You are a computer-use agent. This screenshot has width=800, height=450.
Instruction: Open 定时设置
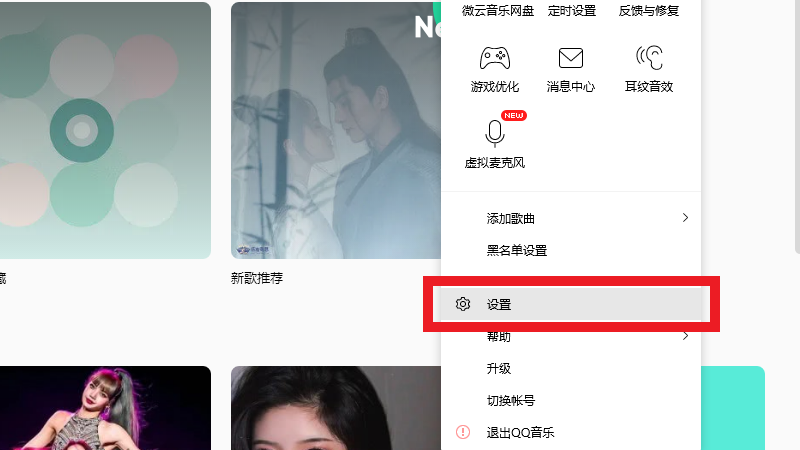(x=572, y=10)
